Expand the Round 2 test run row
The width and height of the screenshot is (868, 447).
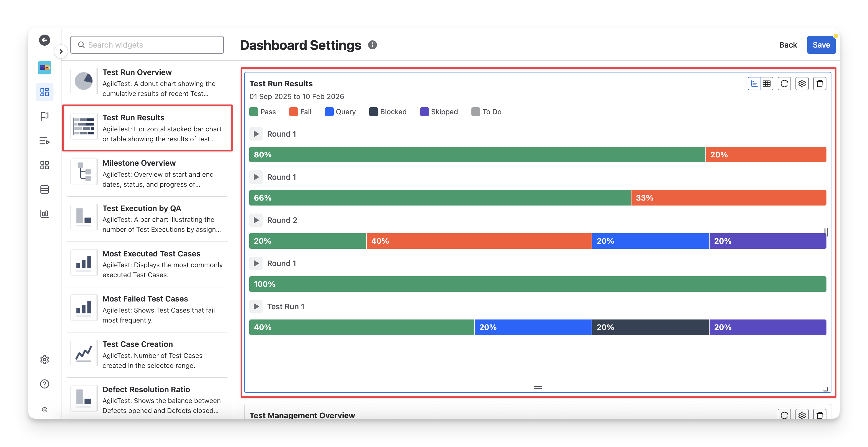click(x=256, y=220)
